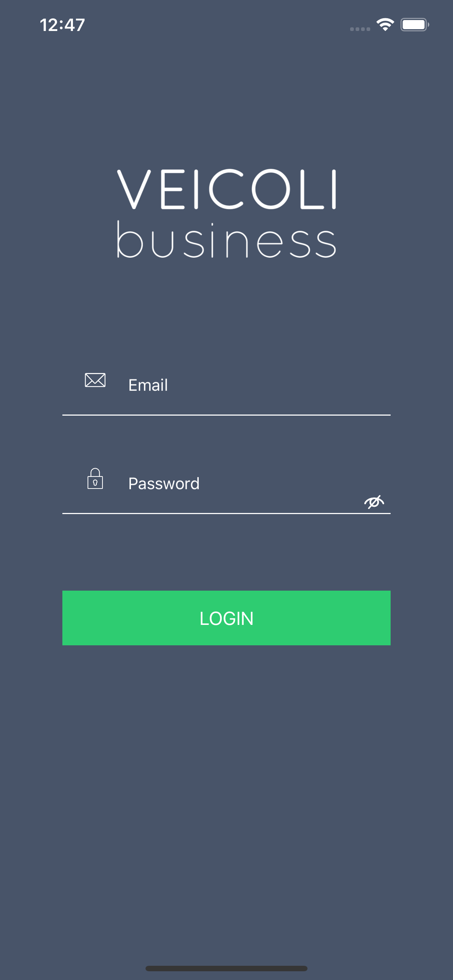The width and height of the screenshot is (453, 980).
Task: Tap the 12:47 clock in status bar
Action: (62, 25)
